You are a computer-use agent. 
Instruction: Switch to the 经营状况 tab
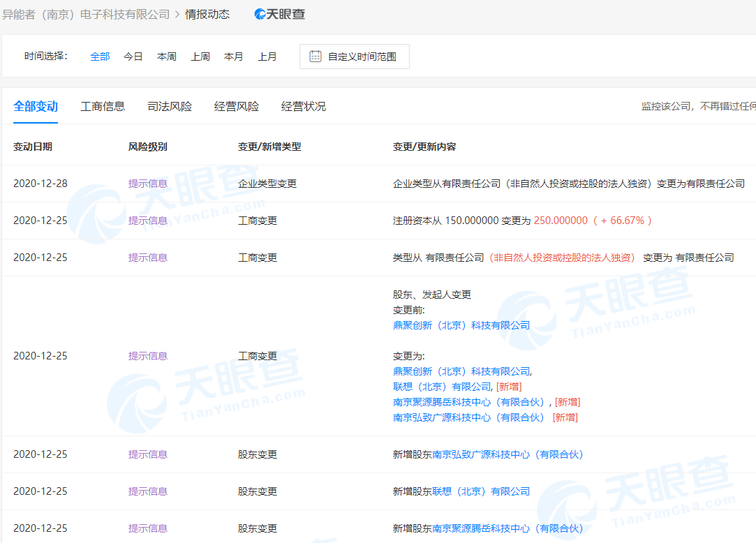[x=303, y=106]
